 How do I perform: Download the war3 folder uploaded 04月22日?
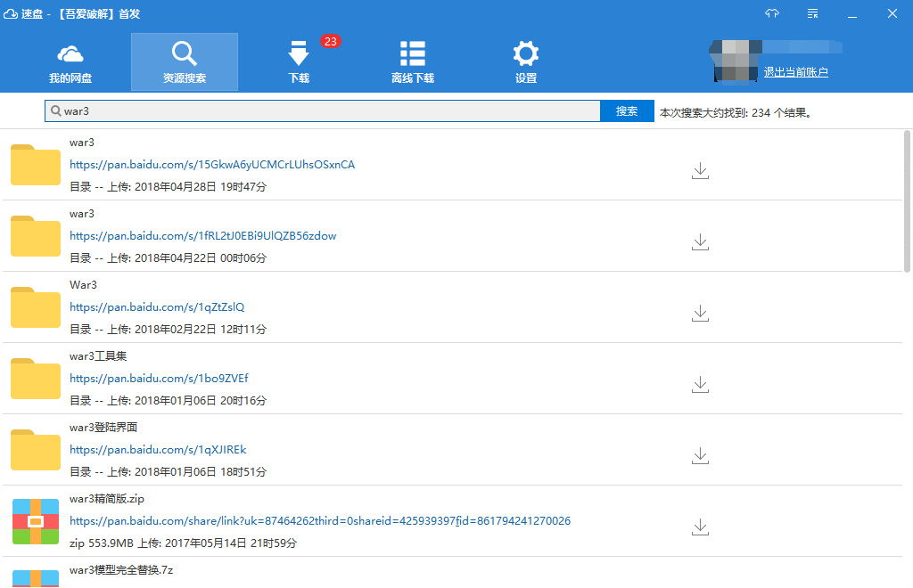click(x=700, y=242)
